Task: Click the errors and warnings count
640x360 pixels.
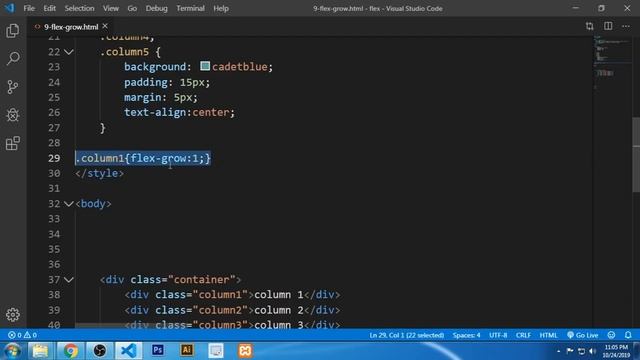Action: point(22,335)
